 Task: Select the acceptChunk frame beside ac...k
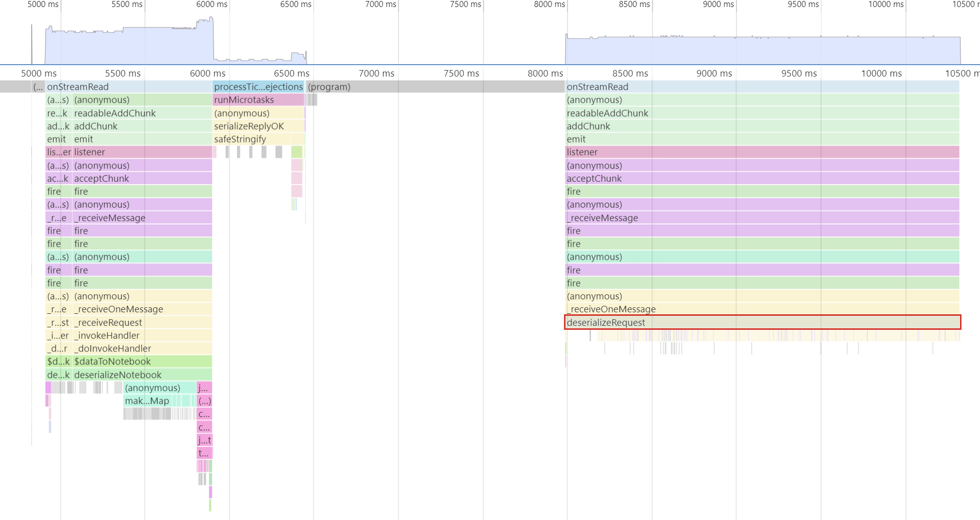point(142,178)
